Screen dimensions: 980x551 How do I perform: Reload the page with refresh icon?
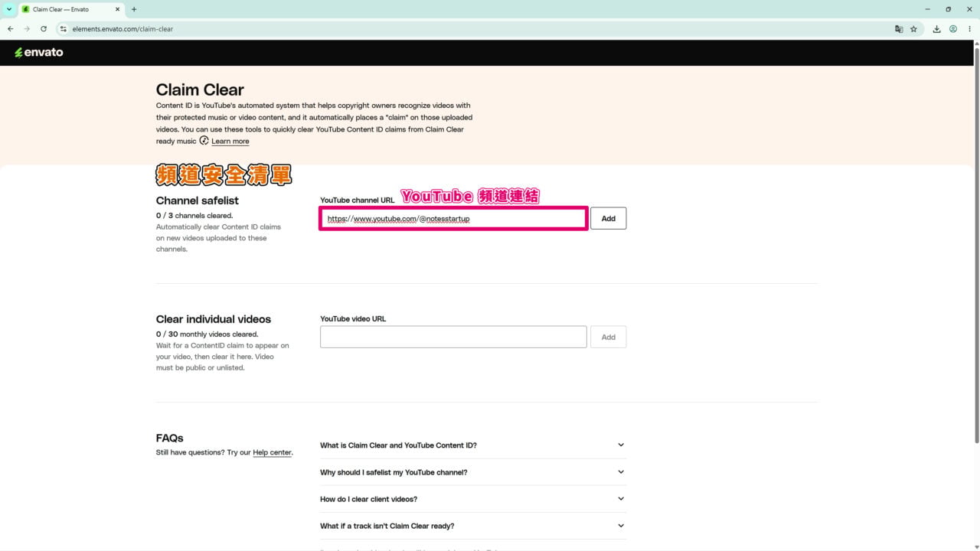44,29
